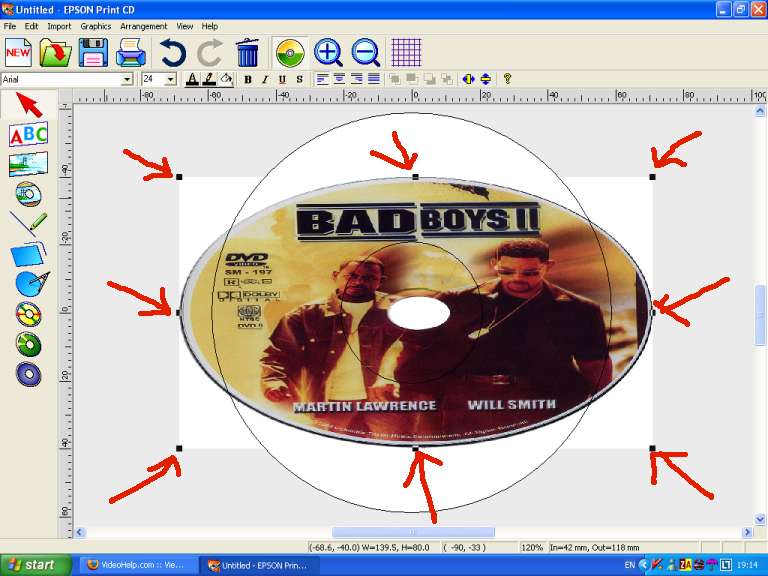Click the CD diameter adjustment disc icon
Viewport: 768px width, 576px height.
click(290, 53)
